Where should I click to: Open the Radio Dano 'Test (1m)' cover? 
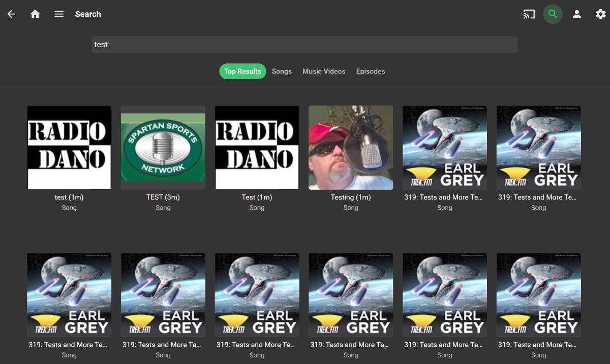[x=257, y=148]
